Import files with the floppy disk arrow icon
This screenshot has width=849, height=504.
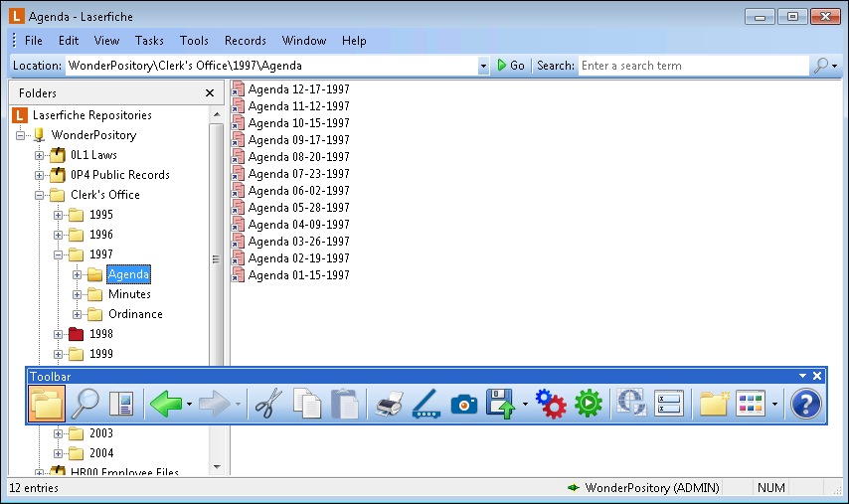tap(500, 404)
